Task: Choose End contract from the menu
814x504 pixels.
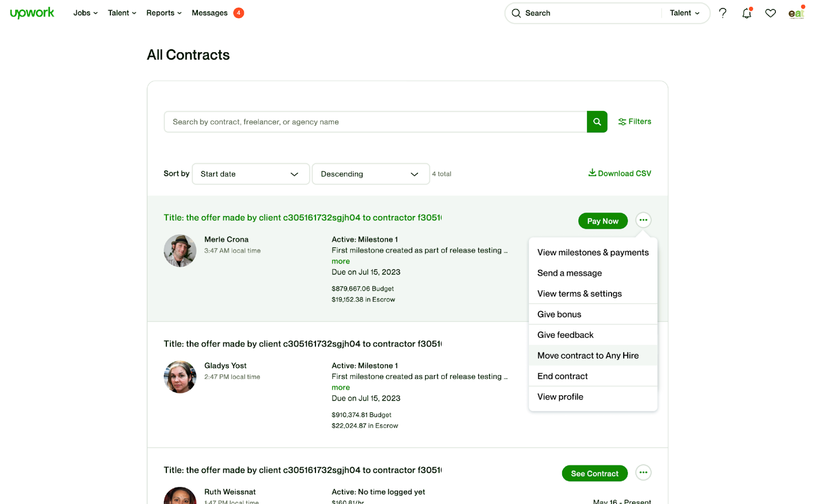Action: (x=562, y=376)
